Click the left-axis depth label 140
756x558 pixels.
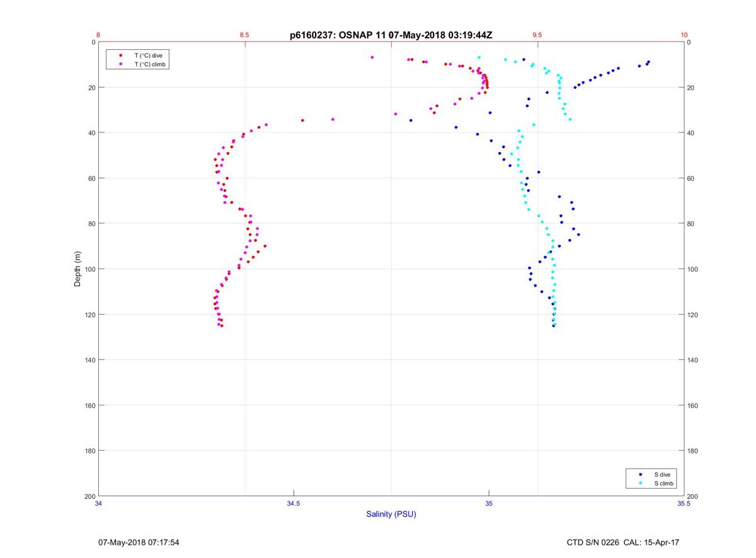[90, 360]
